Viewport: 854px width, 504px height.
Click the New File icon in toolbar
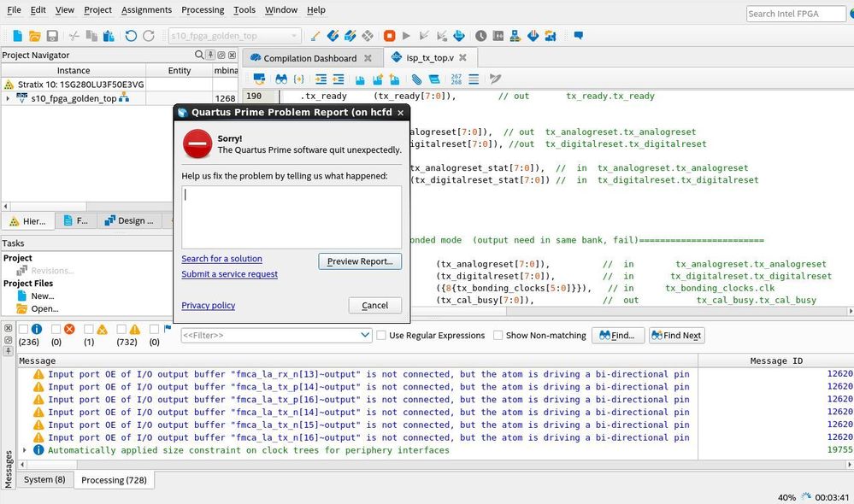(17, 36)
